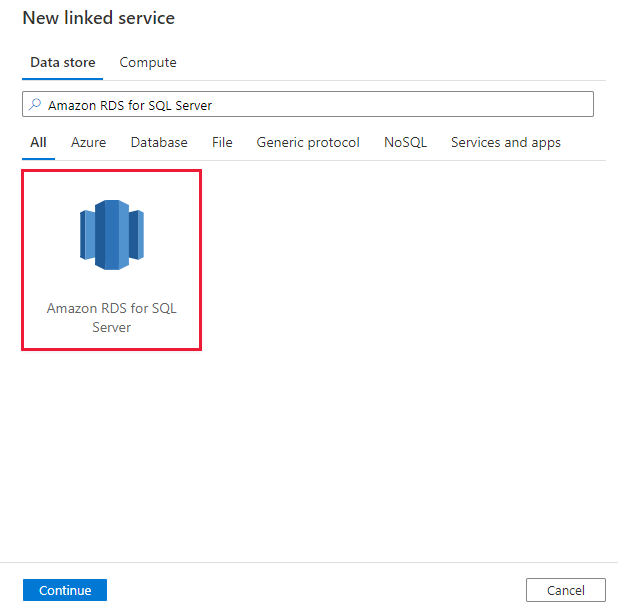Click the empty results area beside the tile

(400, 300)
